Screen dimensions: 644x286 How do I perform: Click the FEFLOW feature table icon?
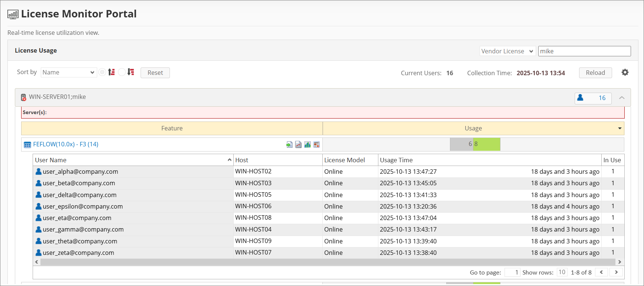(x=27, y=144)
